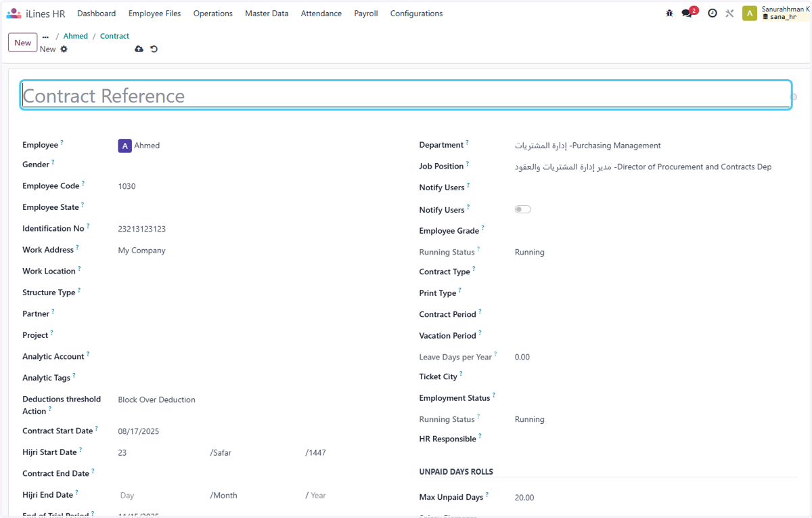Open the Master Data menu
The image size is (812, 518).
tap(267, 14)
